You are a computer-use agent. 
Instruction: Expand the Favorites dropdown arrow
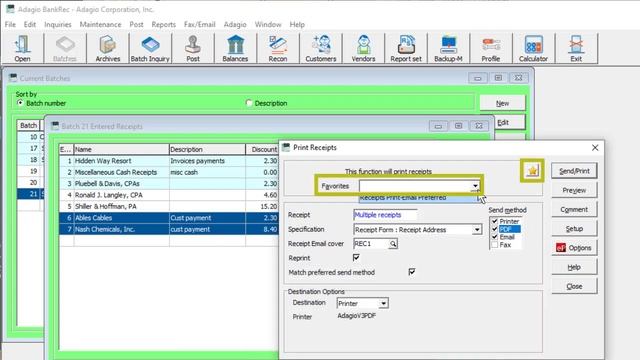475,186
